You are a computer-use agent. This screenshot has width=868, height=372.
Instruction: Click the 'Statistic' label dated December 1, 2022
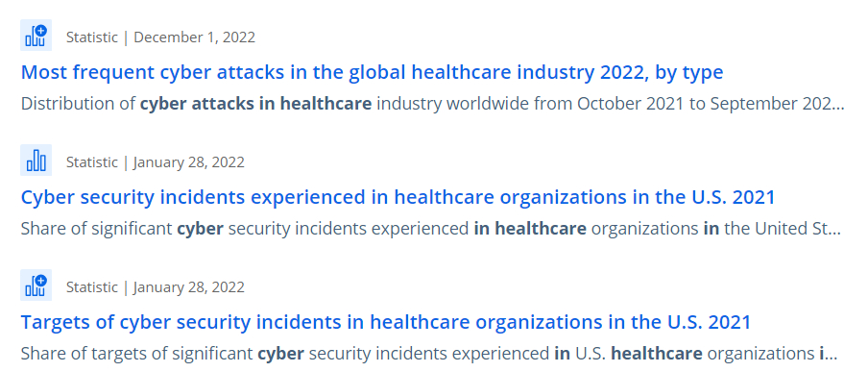click(92, 37)
